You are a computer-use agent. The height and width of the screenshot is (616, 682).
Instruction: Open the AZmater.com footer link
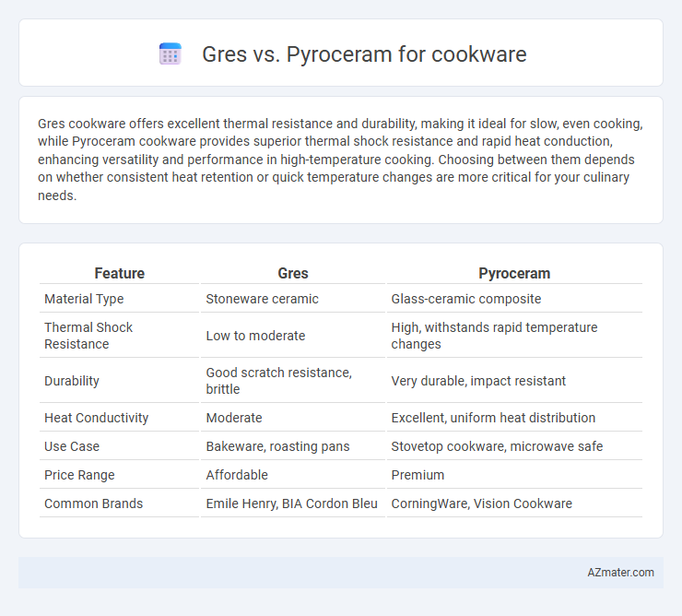(x=620, y=572)
